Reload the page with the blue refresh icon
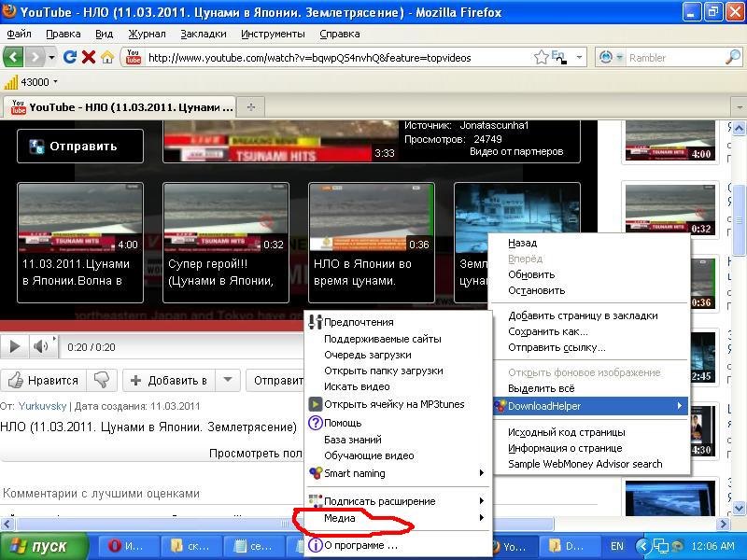 [70, 58]
